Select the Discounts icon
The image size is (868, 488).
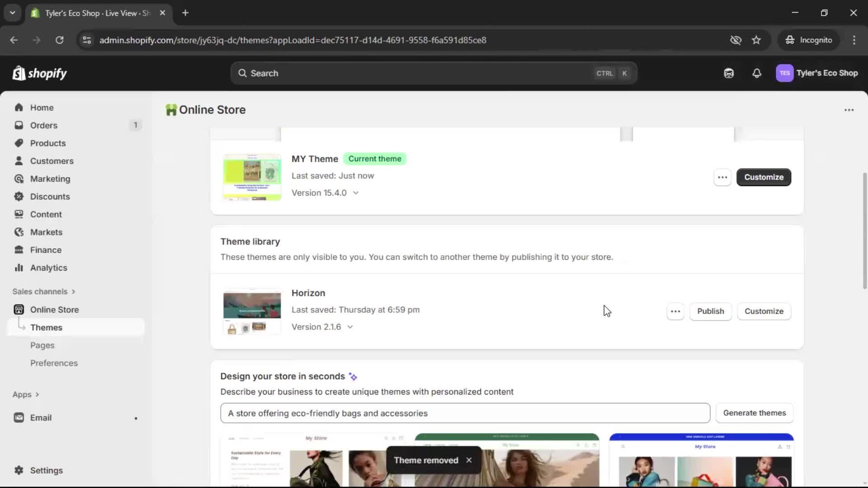(x=19, y=197)
